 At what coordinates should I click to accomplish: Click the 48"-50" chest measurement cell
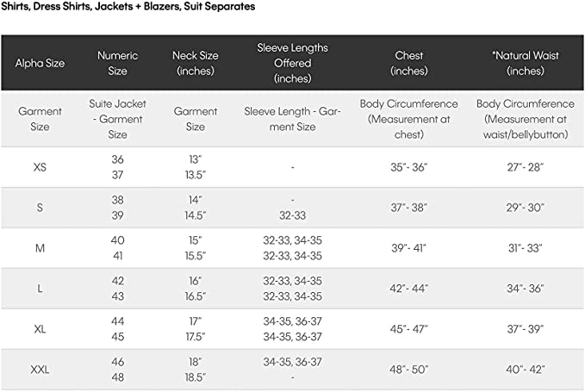tap(408, 370)
